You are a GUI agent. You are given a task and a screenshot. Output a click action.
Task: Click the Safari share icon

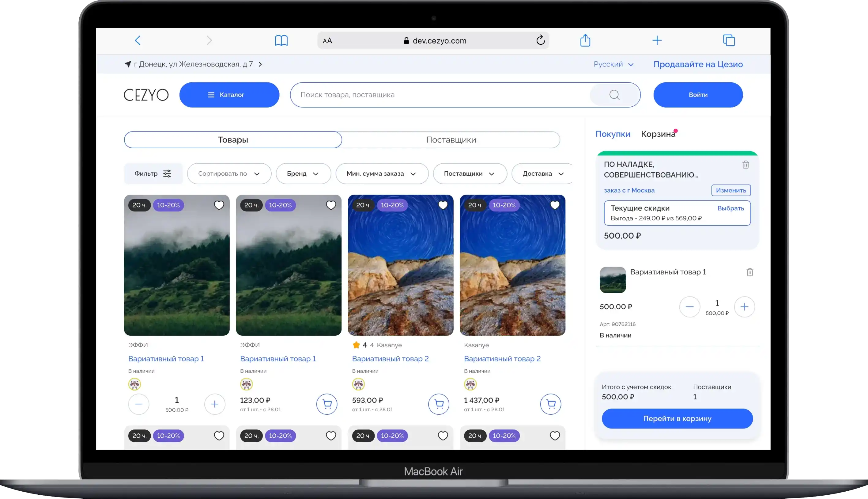(x=585, y=40)
